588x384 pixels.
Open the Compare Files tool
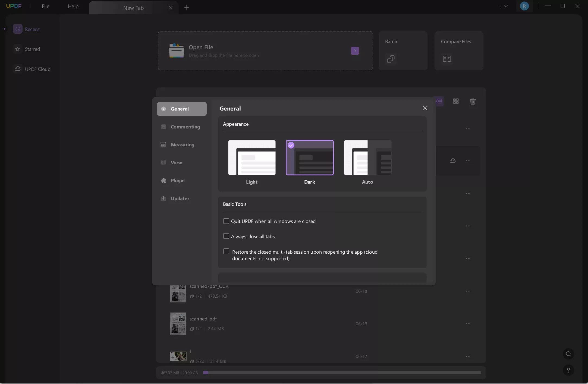(459, 51)
